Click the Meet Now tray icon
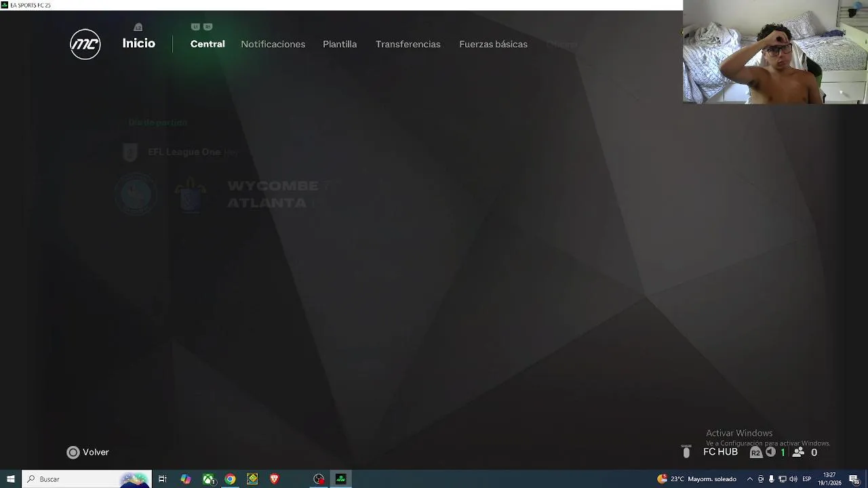The height and width of the screenshot is (488, 868). coord(761,479)
